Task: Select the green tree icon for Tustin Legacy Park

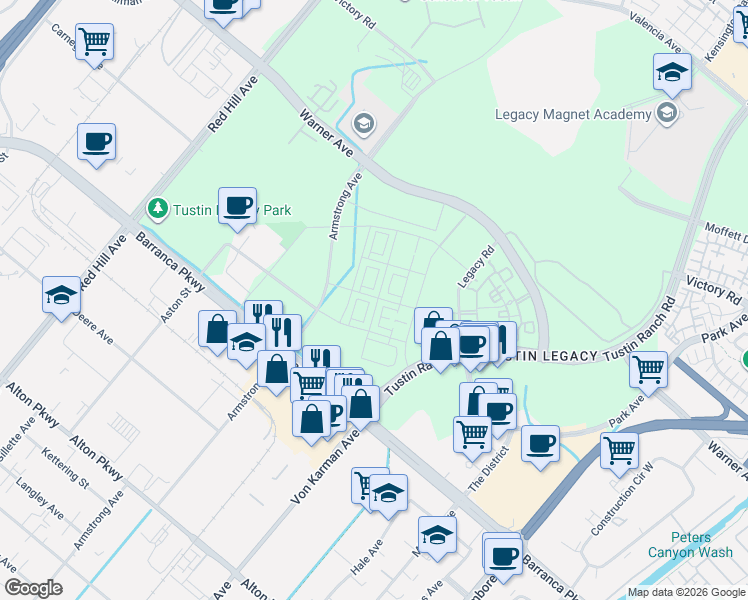Action: 158,209
